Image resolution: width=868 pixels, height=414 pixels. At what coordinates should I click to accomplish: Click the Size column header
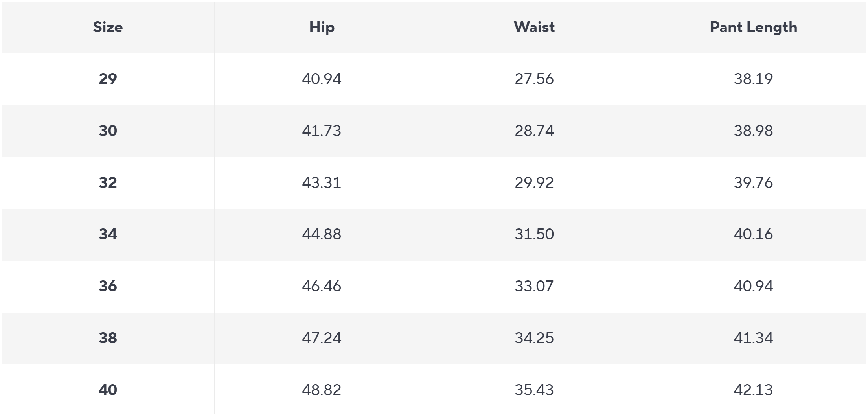pyautogui.click(x=108, y=27)
